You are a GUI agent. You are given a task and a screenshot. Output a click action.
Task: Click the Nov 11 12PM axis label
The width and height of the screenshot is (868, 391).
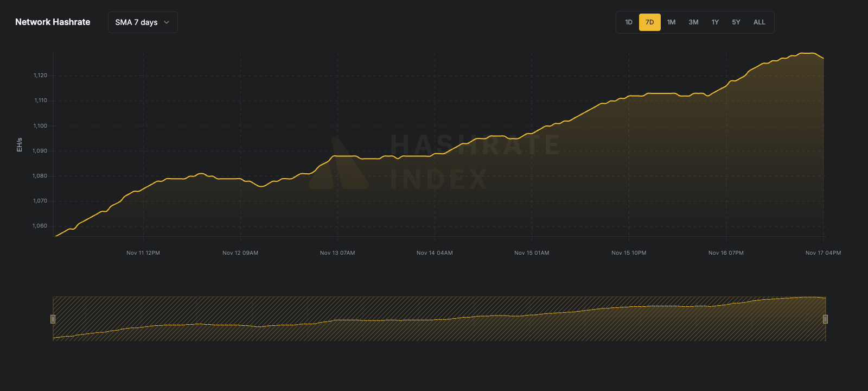click(143, 253)
